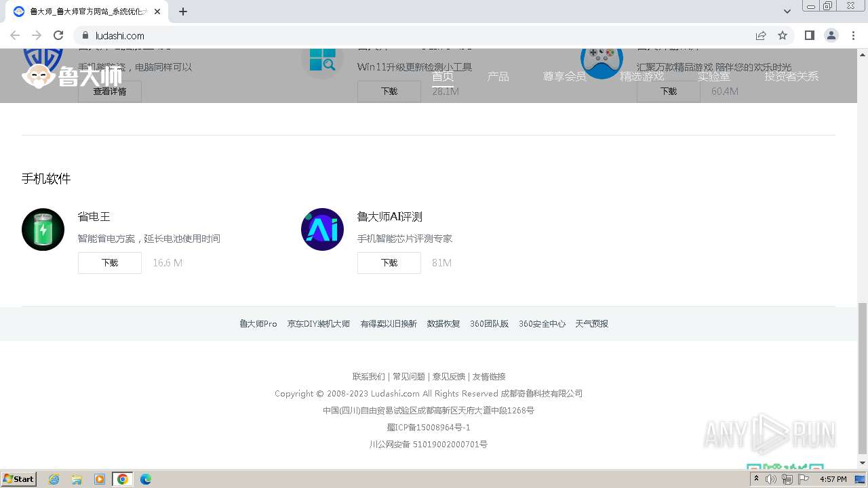Open Chrome three-dot menu
Image resolution: width=868 pixels, height=488 pixels.
pos(854,35)
